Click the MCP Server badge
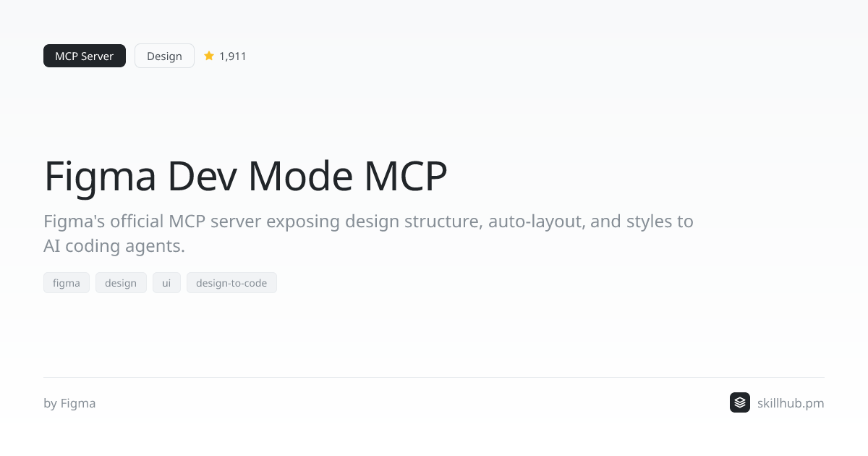 pyautogui.click(x=85, y=56)
